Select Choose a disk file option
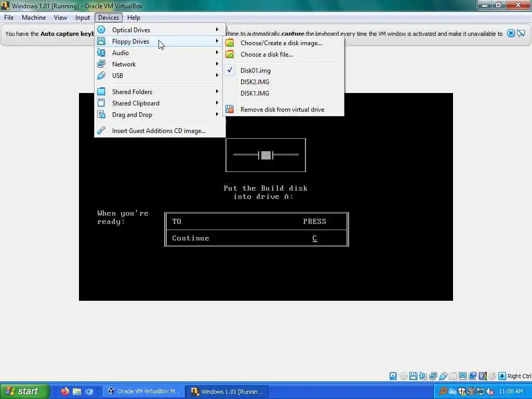The width and height of the screenshot is (532, 399). (283, 54)
